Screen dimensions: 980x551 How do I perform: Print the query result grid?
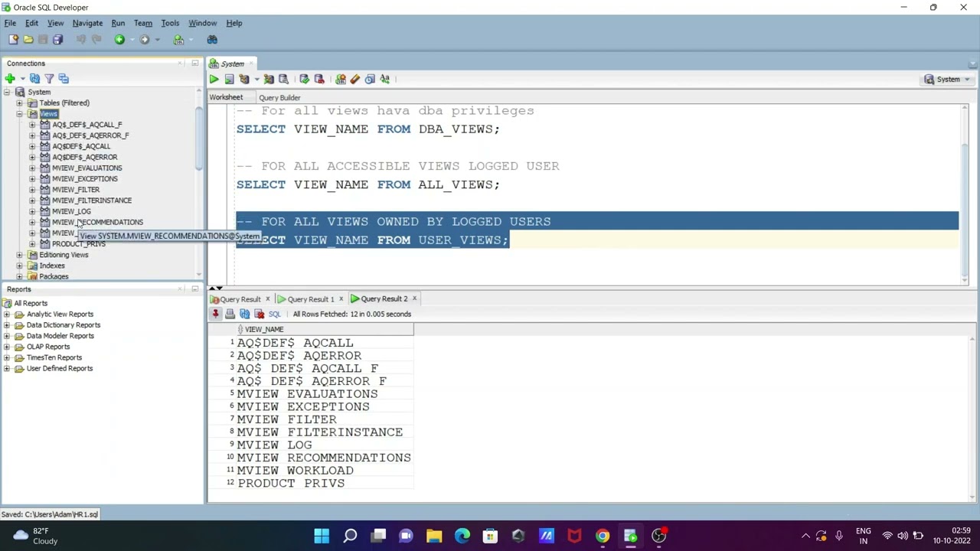[230, 314]
